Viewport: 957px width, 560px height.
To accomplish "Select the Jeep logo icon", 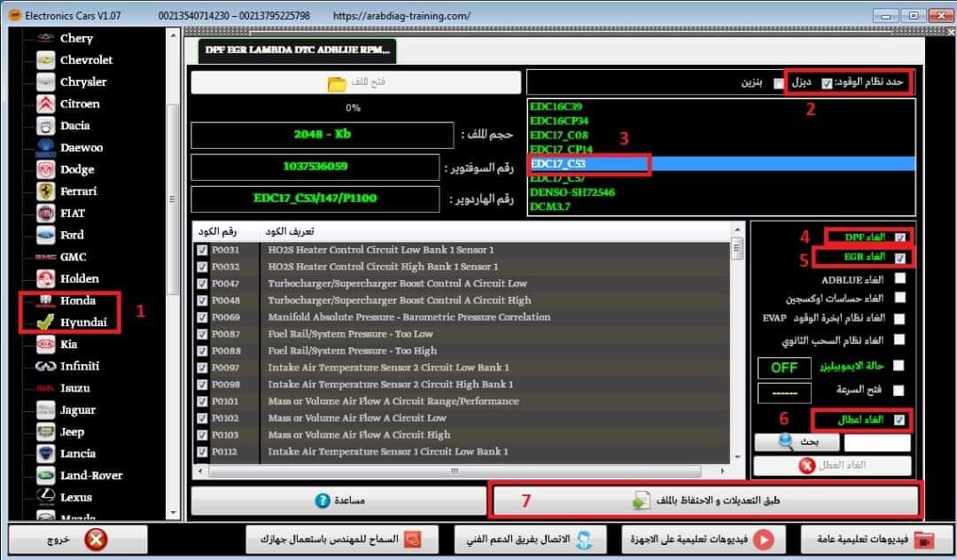I will coord(46,432).
